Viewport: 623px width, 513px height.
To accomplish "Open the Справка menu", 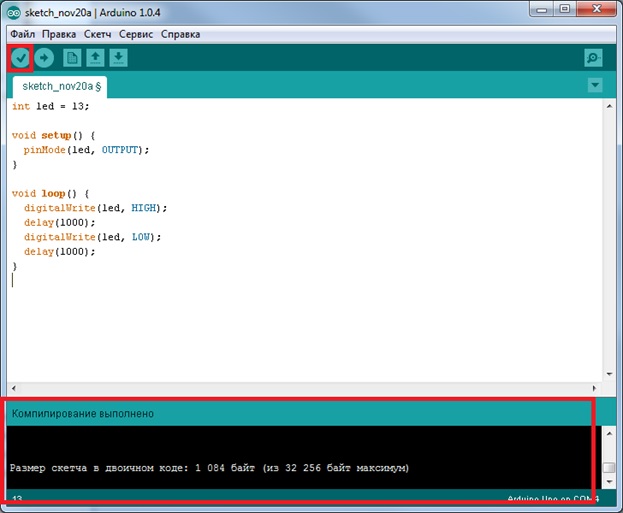I will coord(180,34).
